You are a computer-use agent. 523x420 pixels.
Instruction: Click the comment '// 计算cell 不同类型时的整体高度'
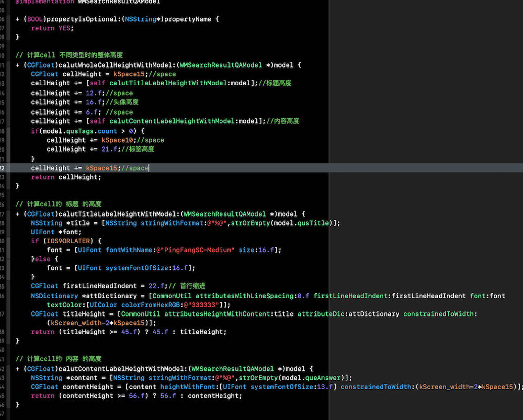tap(70, 55)
